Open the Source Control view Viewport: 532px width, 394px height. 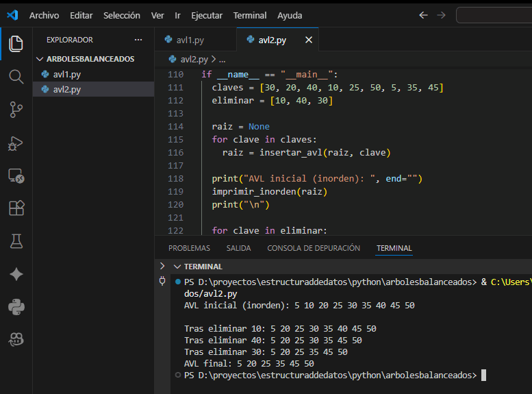pos(16,109)
